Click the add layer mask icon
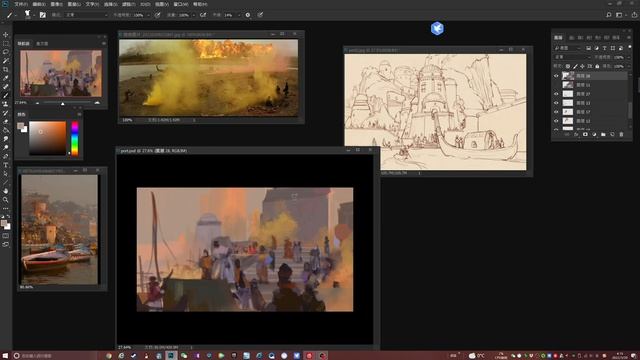Viewport: 640px width, 360px height. coord(585,134)
